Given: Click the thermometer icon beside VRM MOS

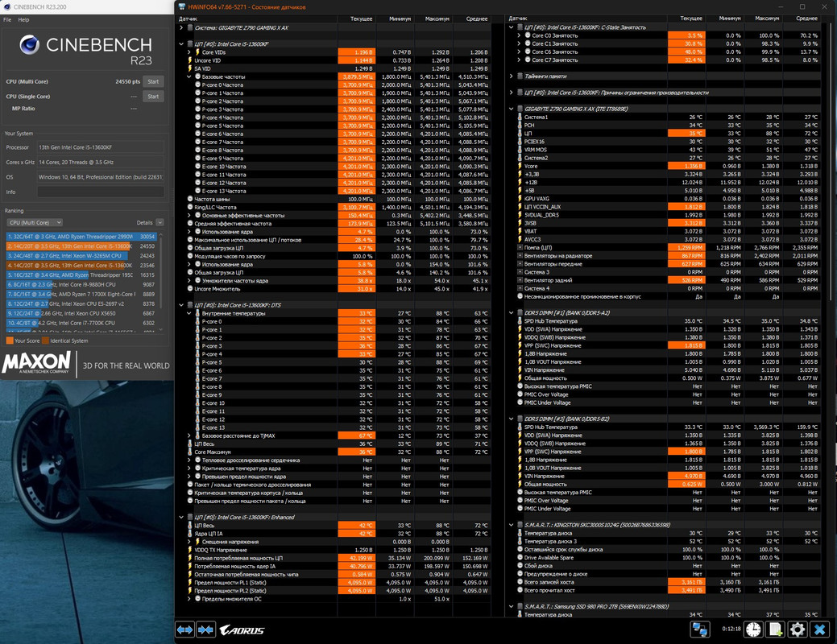Looking at the screenshot, I should [x=520, y=150].
